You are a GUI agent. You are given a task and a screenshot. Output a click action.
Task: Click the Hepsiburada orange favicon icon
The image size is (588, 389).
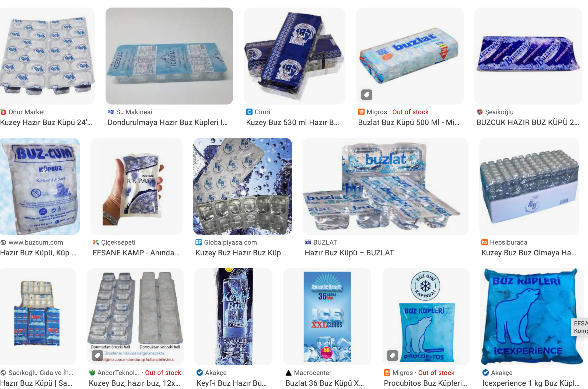point(485,242)
